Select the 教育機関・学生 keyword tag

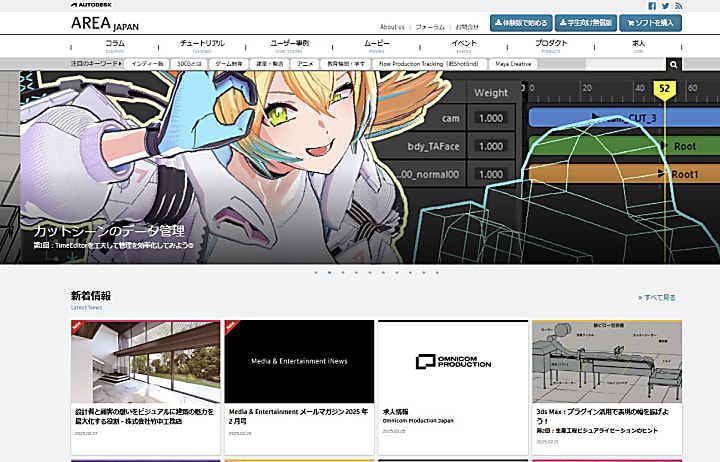346,64
